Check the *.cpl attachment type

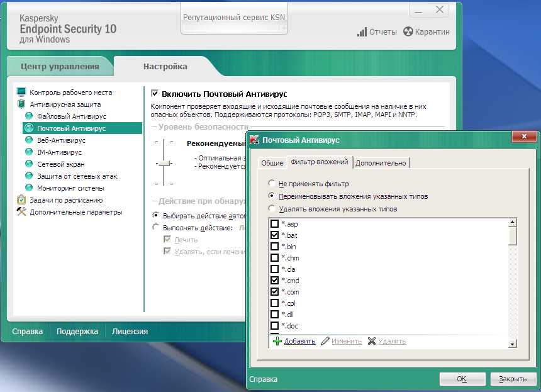[274, 303]
